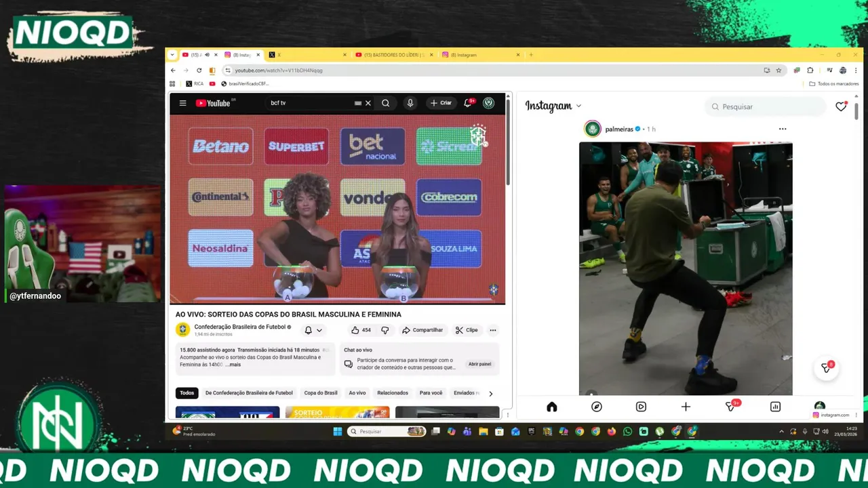Open Instagram Reels icon
Image resolution: width=868 pixels, height=488 pixels.
[x=641, y=407]
